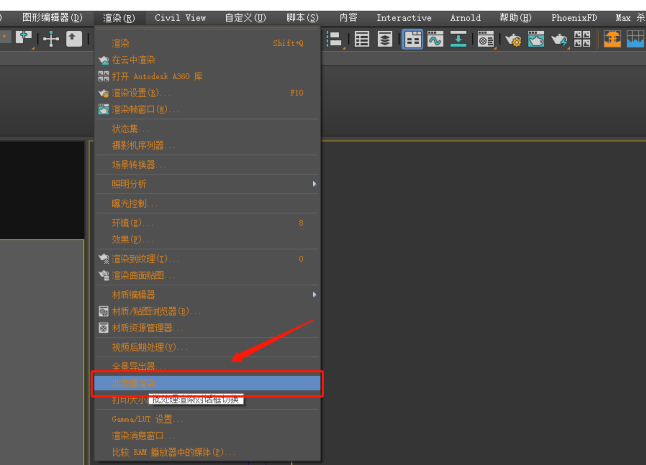Expand the 材质编辑器 submenu
The height and width of the screenshot is (465, 646).
pos(208,294)
